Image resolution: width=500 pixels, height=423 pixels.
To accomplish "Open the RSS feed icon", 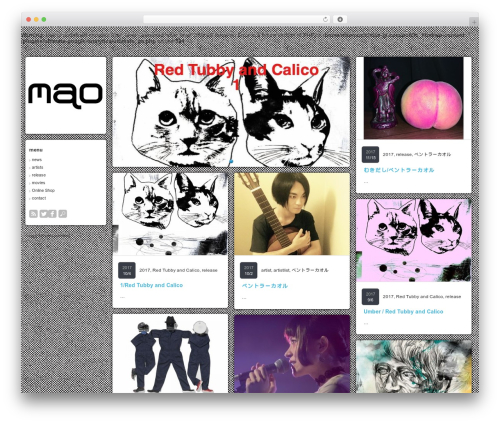I will (x=33, y=214).
